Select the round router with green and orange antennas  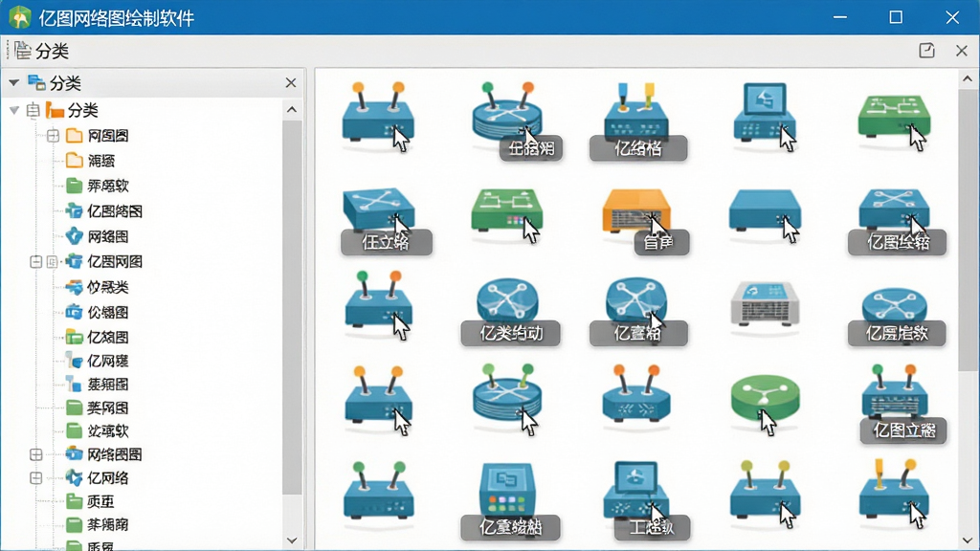click(507, 114)
